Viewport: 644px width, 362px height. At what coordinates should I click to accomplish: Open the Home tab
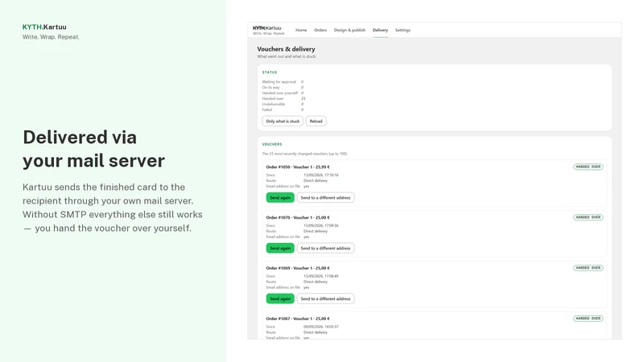tap(301, 30)
